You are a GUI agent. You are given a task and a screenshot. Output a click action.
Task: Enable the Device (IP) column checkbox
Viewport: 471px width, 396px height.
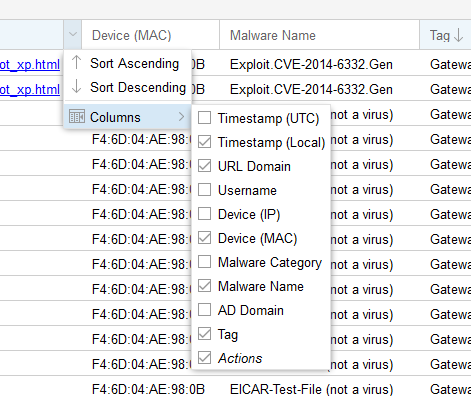tap(204, 214)
